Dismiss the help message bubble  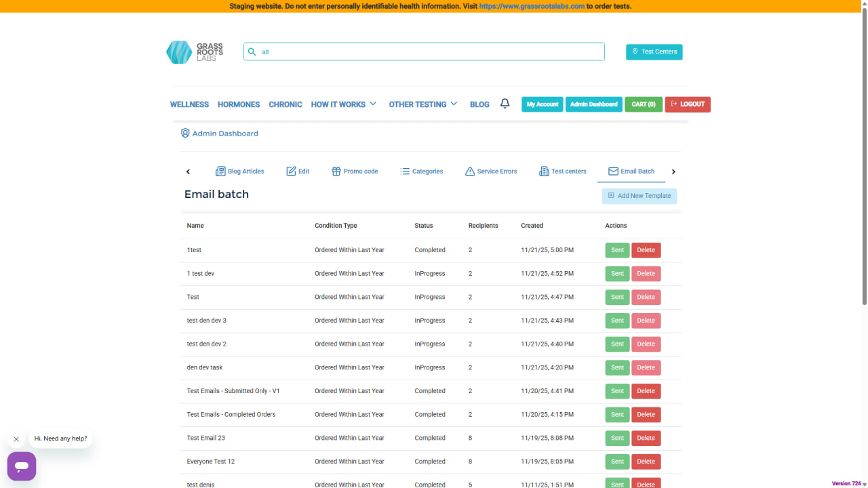pos(16,439)
